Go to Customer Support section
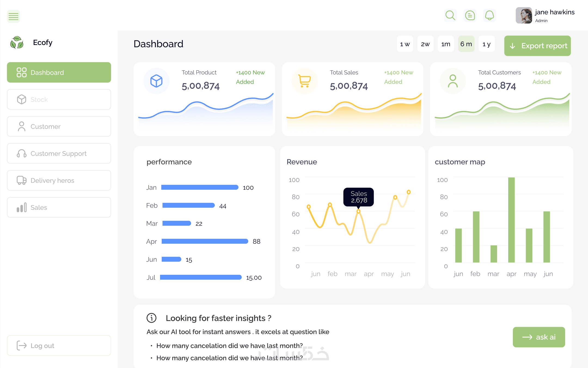Screen dimensions: 588x368 point(59,153)
